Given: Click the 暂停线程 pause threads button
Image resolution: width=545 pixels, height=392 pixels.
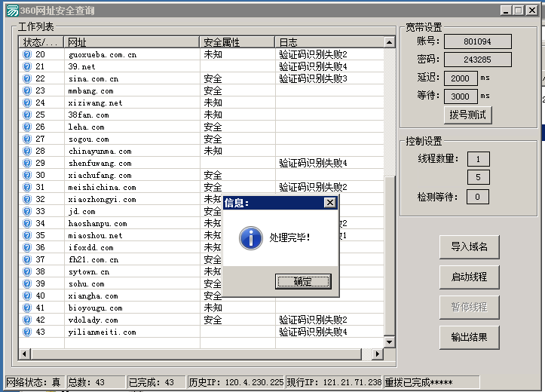Looking at the screenshot, I should 469,308.
